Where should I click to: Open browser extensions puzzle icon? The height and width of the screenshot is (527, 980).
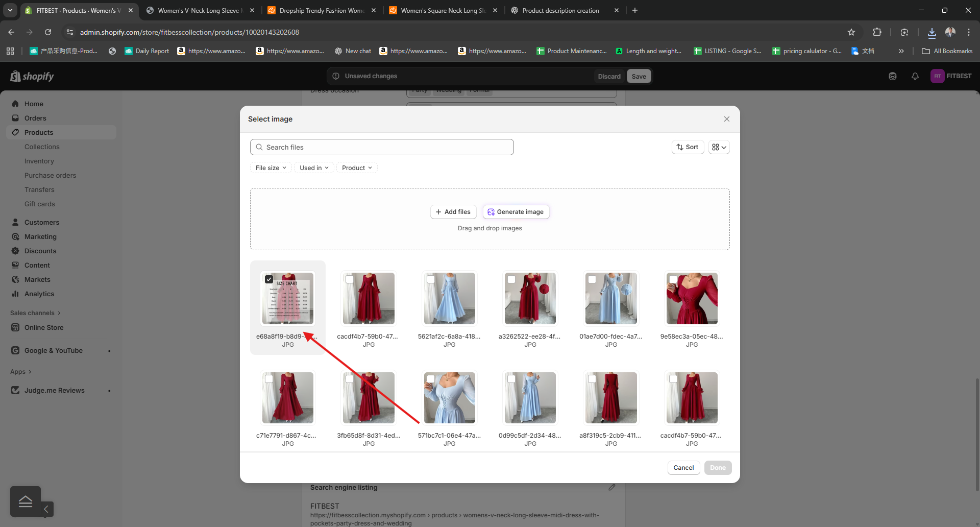(877, 32)
